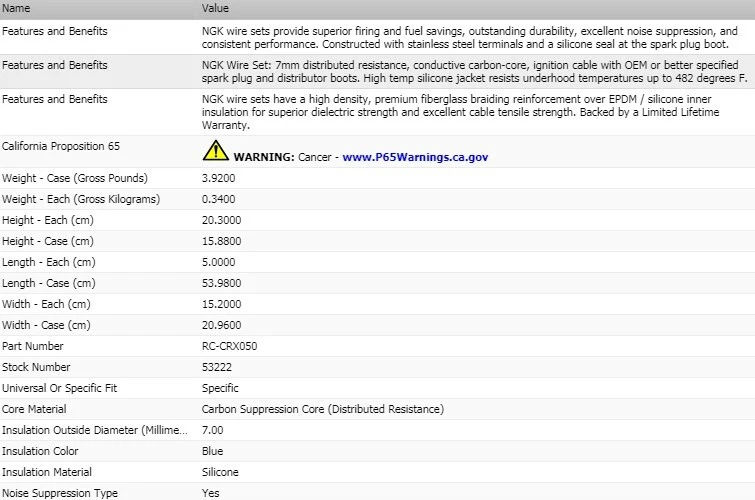Viewport: 755px width, 500px height.
Task: Click the Weight - Case (Gross Pounds) label
Action: [x=75, y=178]
